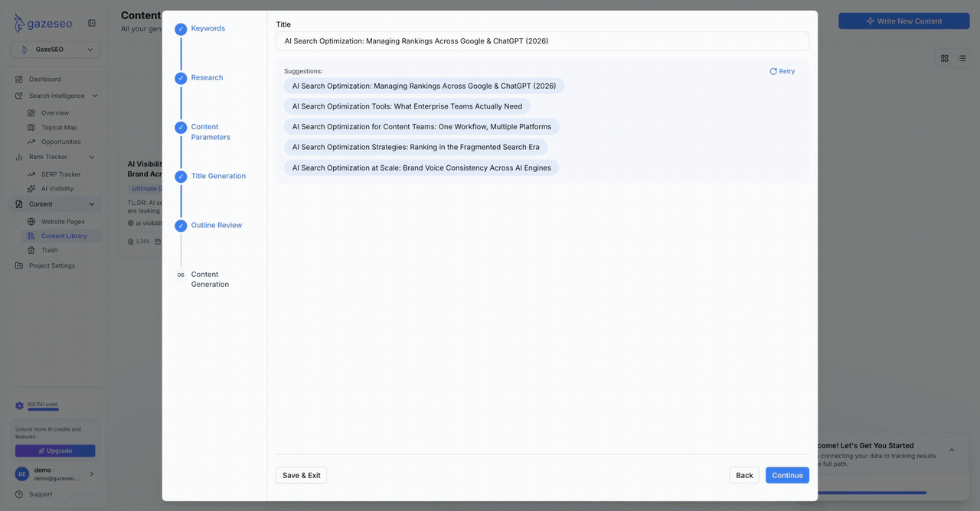Collapse the Let's Get You Started panel
The width and height of the screenshot is (980, 511).
[x=952, y=450]
